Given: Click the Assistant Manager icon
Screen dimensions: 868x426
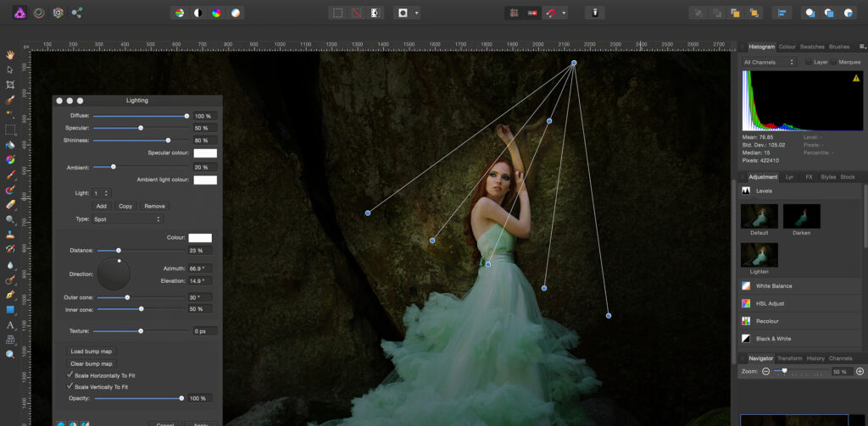Looking at the screenshot, I should pos(595,13).
